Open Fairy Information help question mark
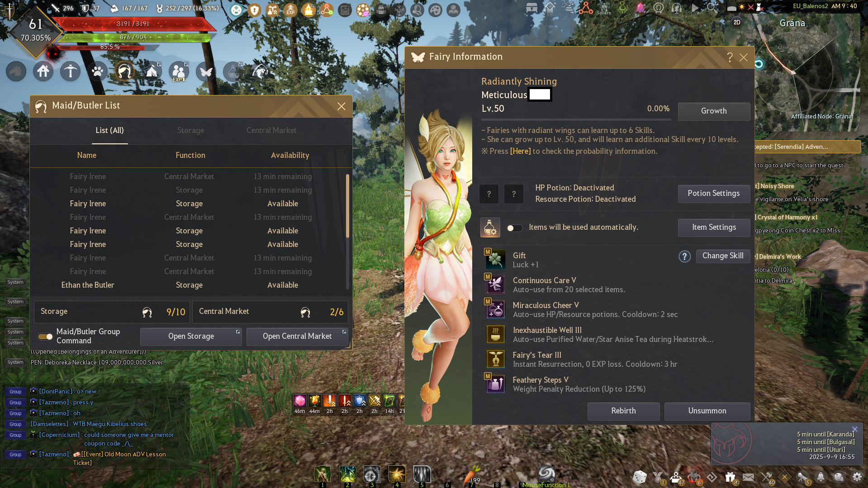Image resolution: width=868 pixels, height=488 pixels. 730,57
